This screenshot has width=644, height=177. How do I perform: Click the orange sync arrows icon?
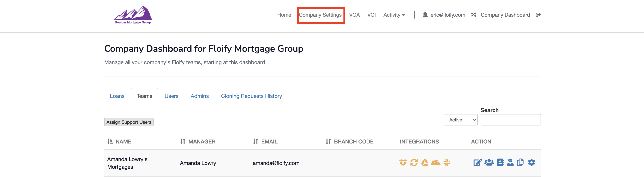414,162
